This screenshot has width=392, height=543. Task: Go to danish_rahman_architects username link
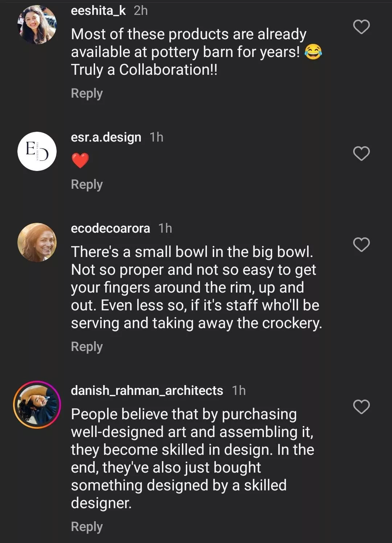point(147,391)
